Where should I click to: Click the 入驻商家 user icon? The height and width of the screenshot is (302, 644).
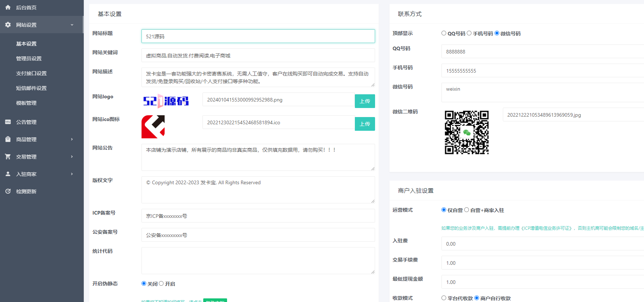point(8,174)
